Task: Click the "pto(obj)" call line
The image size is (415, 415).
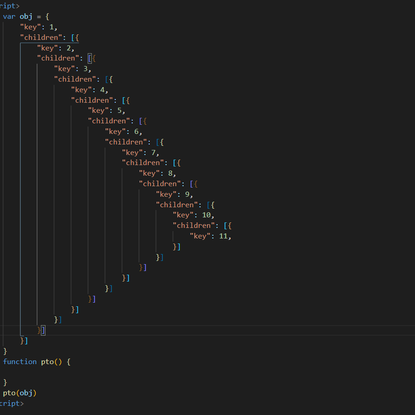Action: (20, 393)
